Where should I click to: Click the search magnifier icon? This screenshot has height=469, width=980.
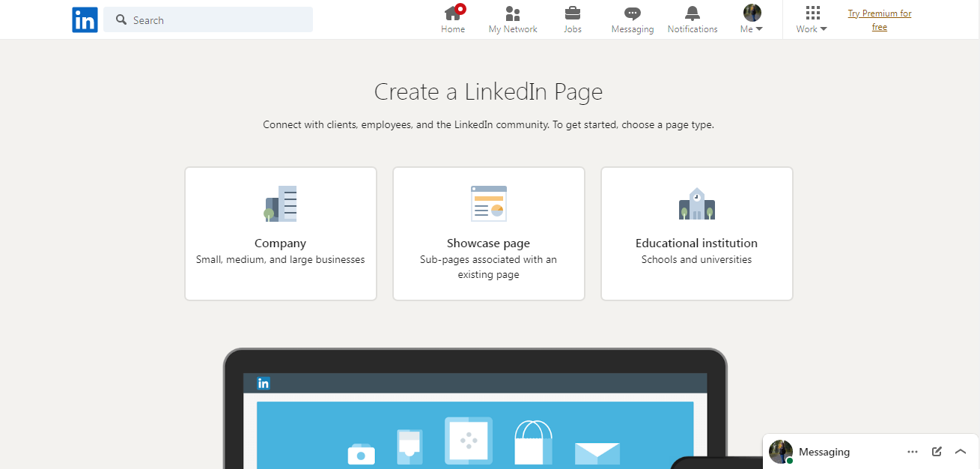click(x=121, y=19)
